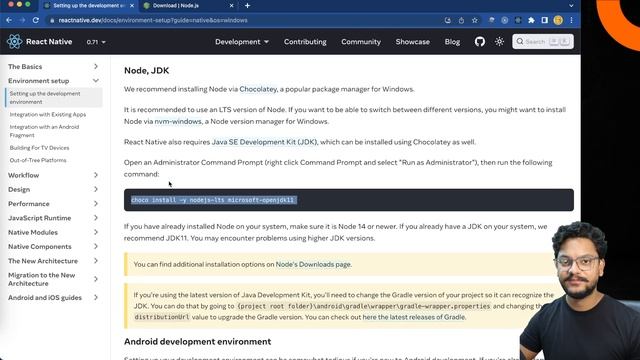Click the browser back arrow
Screen dimensions: 640x360
(9, 20)
